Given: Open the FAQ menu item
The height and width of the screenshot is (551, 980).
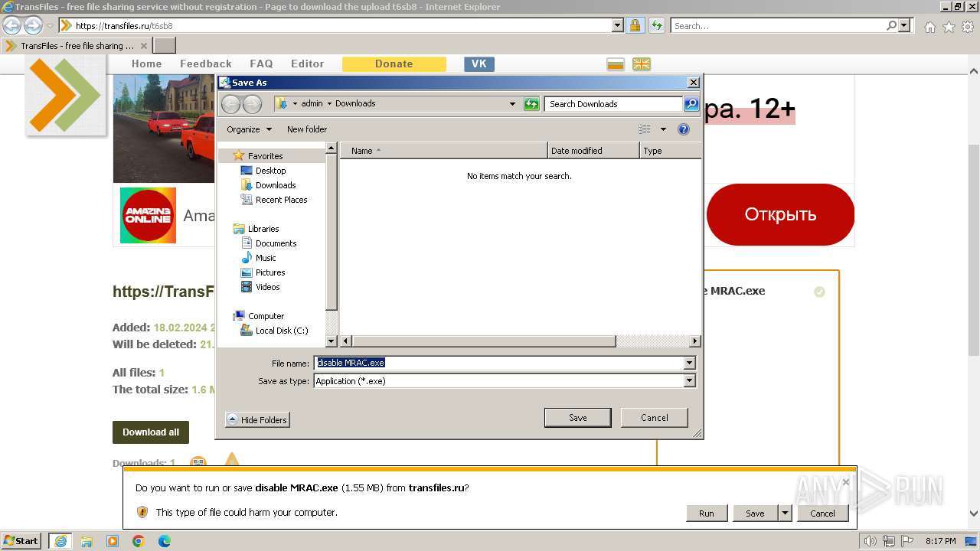Looking at the screenshot, I should tap(261, 64).
